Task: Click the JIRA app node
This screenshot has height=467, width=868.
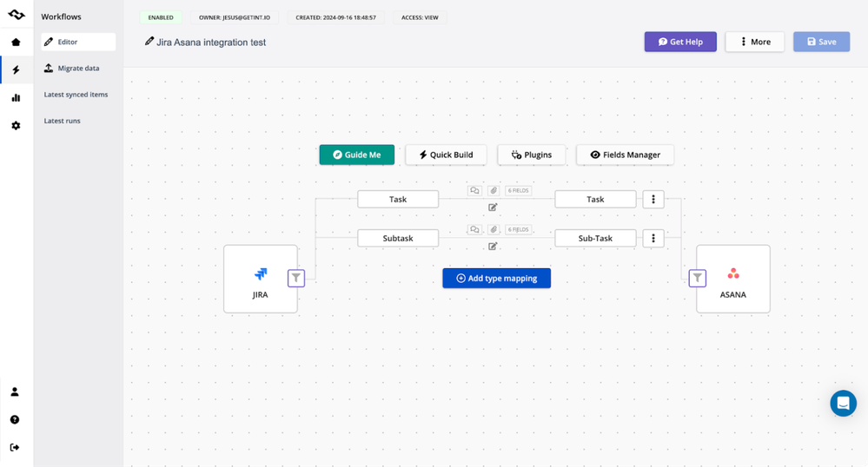Action: click(260, 279)
